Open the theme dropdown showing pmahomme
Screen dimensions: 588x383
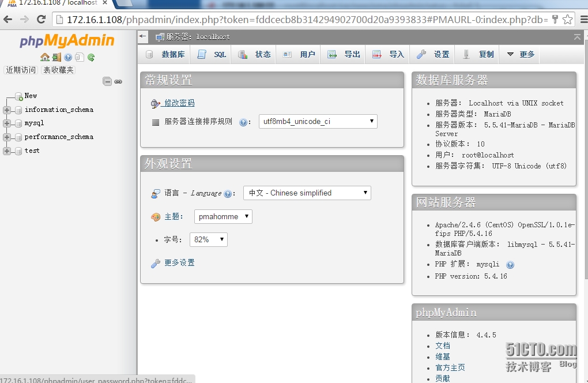pyautogui.click(x=223, y=216)
